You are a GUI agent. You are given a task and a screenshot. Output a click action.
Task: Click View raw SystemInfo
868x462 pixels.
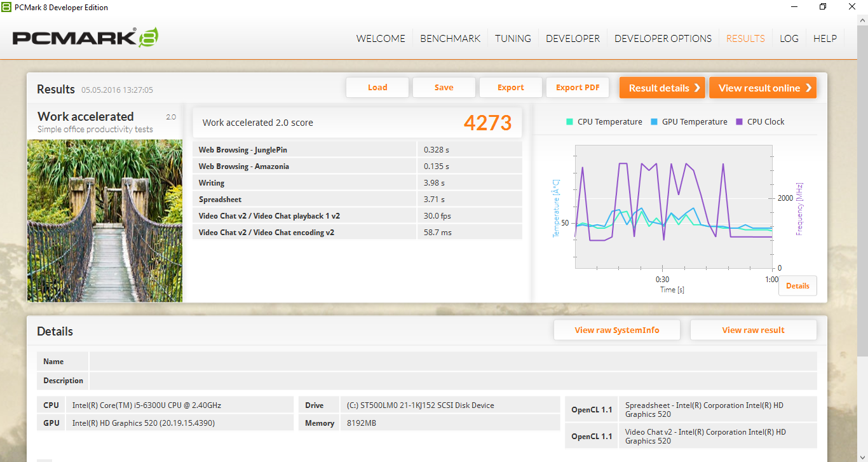click(617, 330)
